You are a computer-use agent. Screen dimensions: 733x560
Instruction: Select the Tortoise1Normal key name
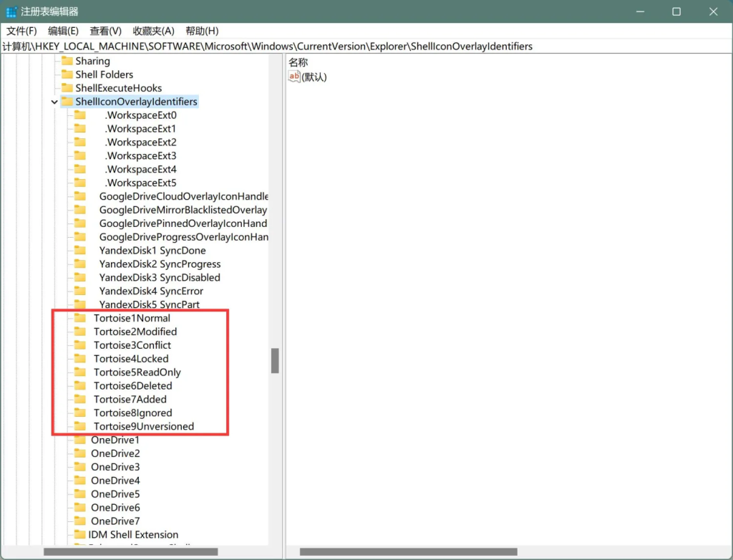click(x=132, y=318)
